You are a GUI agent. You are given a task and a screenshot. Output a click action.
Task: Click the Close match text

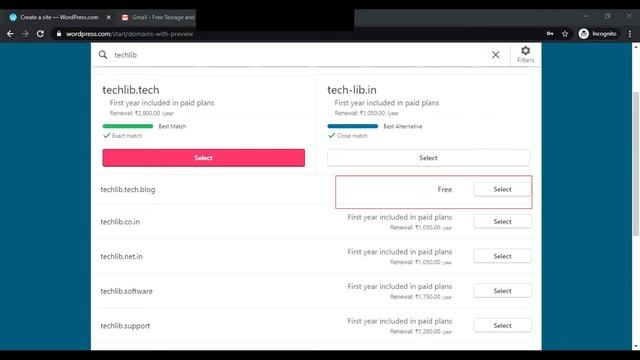(x=352, y=136)
